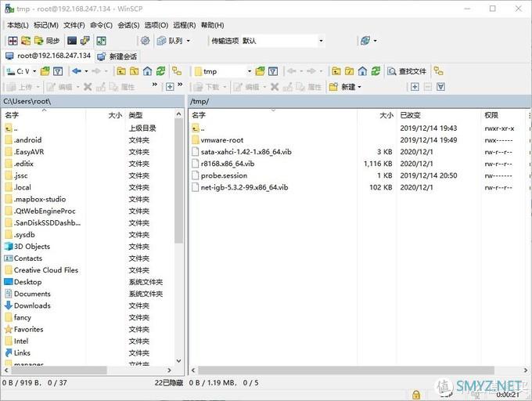Go to remote home directory icon
Image resolution: width=532 pixels, height=401 pixels.
coord(362,71)
